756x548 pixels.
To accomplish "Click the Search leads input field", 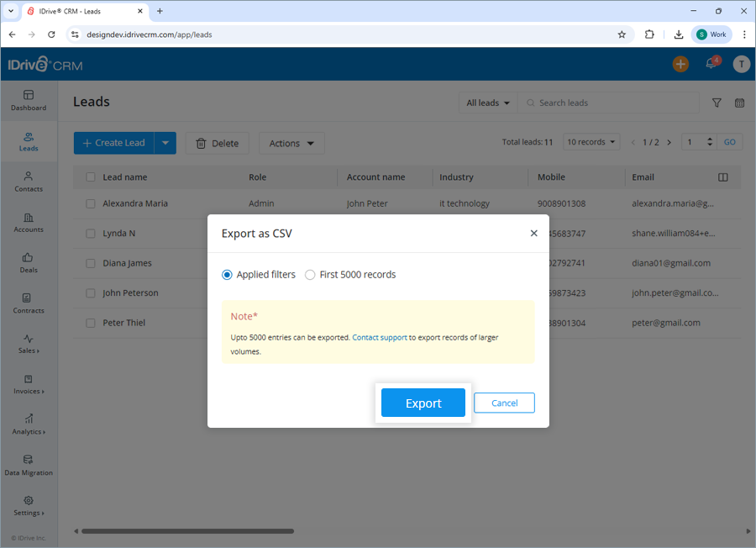I will [608, 102].
